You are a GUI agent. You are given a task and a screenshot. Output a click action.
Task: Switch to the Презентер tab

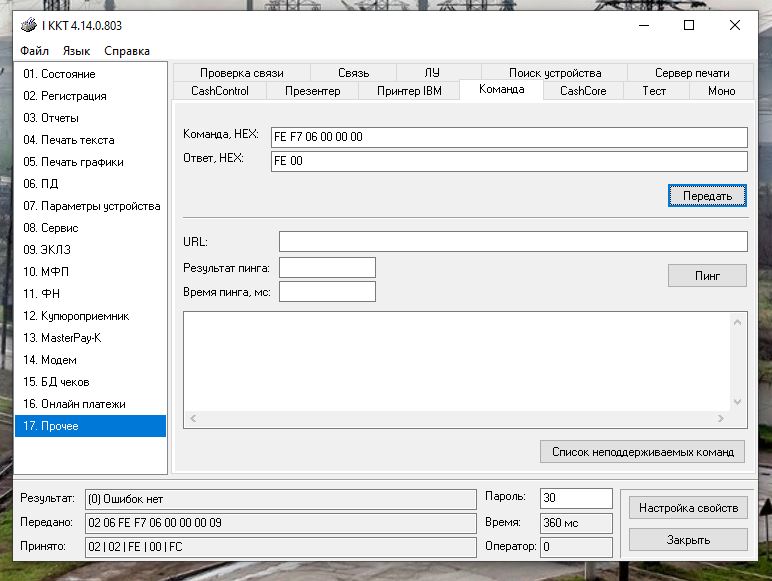(x=312, y=91)
